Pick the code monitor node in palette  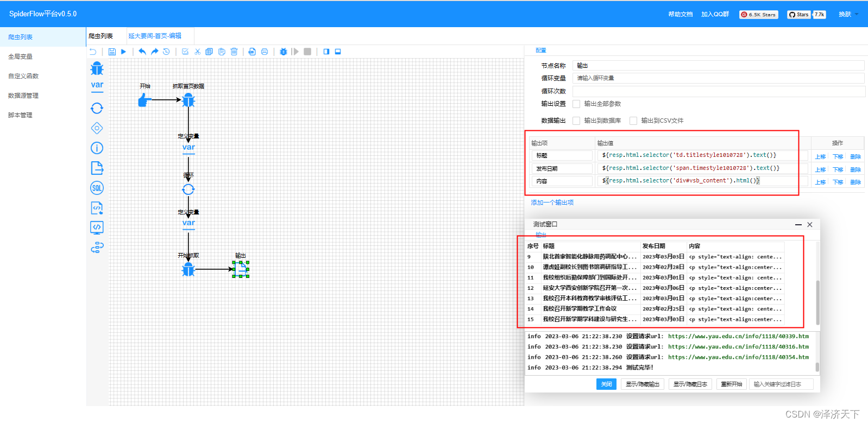click(97, 227)
